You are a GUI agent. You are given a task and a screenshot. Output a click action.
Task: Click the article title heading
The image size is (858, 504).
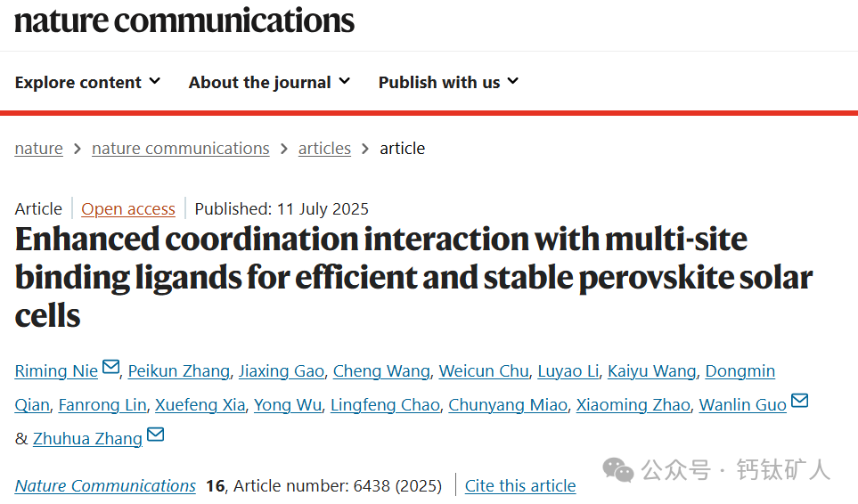413,276
